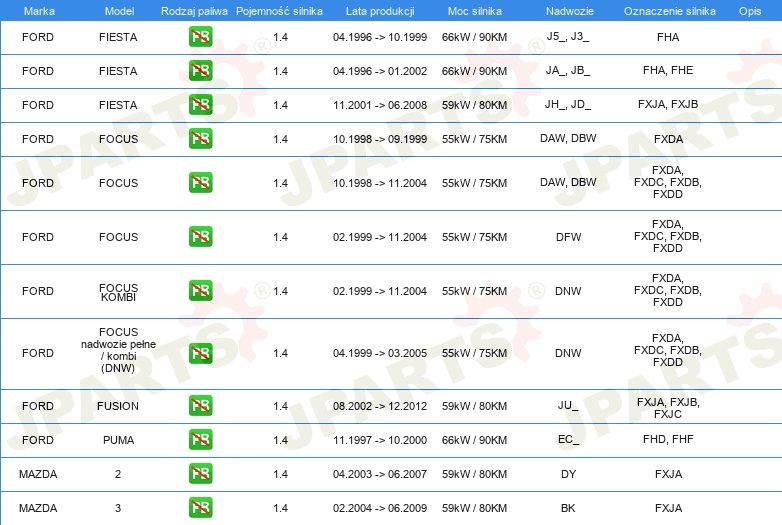Click the fuel icon in the Focus 10.1998 -> 11.2004 row

tap(200, 182)
